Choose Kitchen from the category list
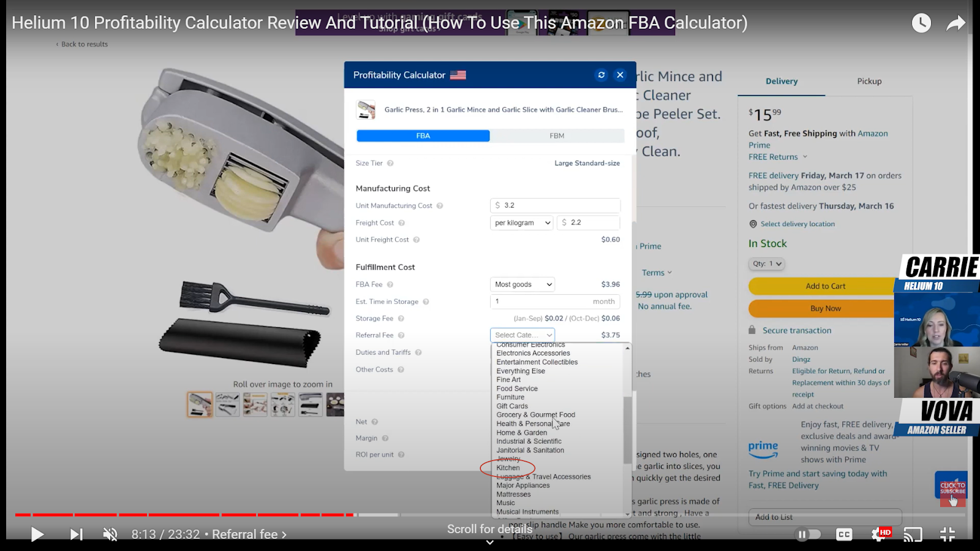 pos(508,468)
